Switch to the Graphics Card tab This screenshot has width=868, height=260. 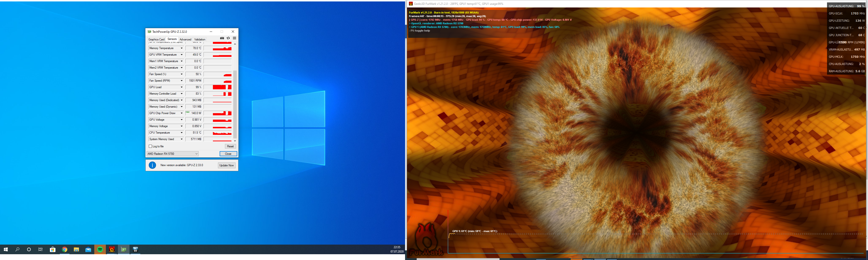(x=156, y=39)
